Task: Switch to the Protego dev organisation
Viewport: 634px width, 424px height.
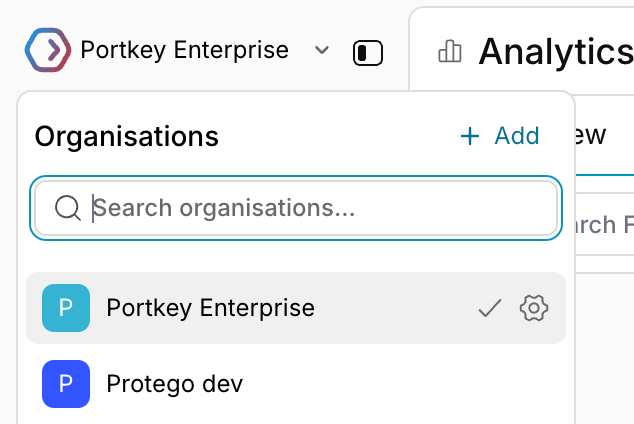Action: point(296,384)
